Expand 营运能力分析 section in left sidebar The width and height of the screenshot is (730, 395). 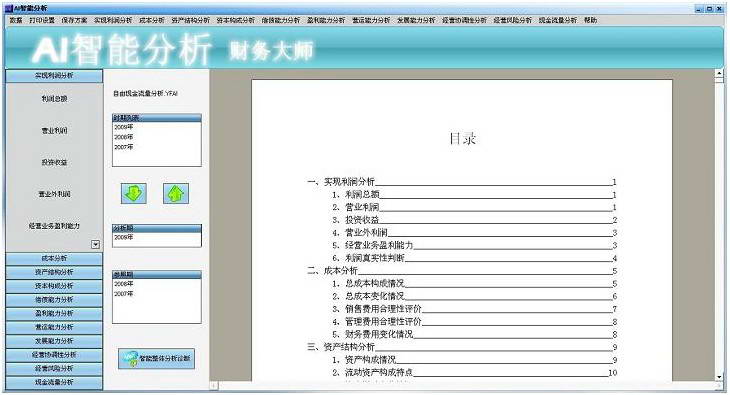coord(54,327)
